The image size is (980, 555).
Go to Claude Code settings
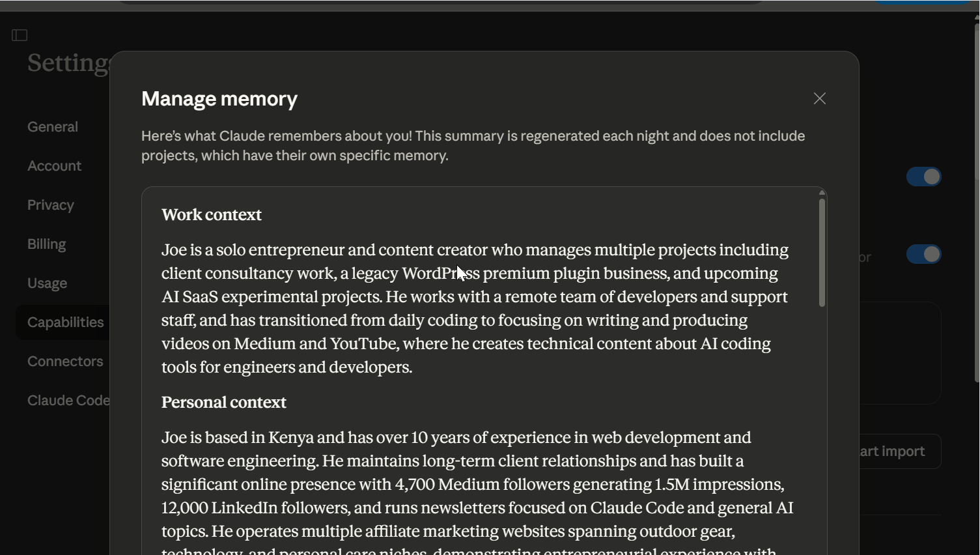68,401
